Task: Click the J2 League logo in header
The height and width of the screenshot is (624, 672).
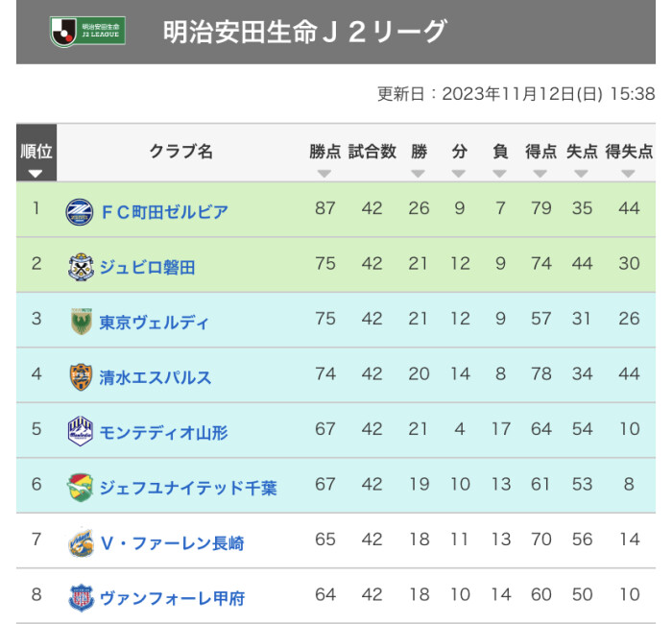Action: 87,33
